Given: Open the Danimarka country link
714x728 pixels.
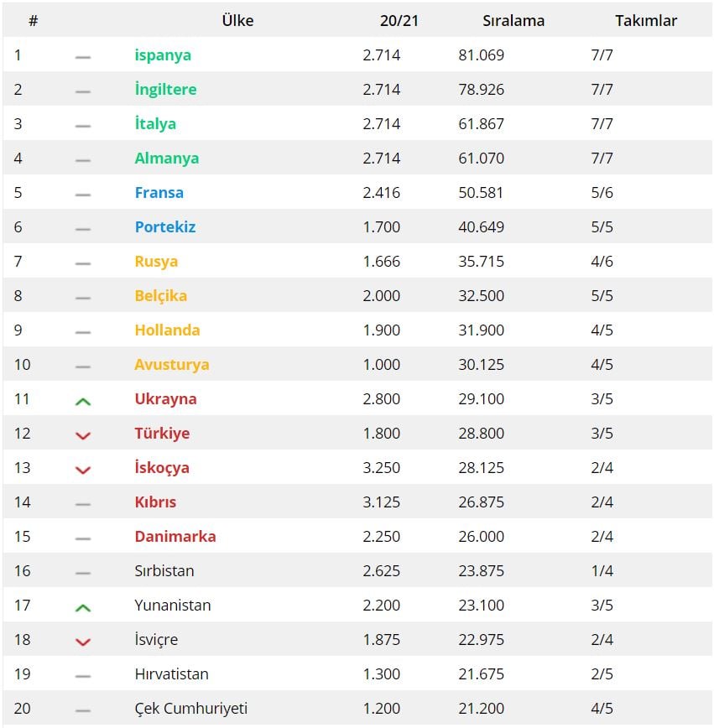Looking at the screenshot, I should coord(175,536).
